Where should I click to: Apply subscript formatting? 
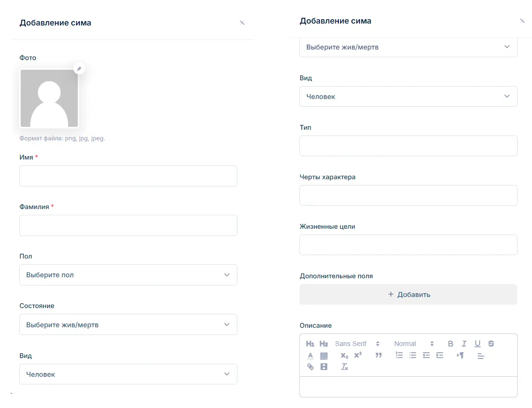345,356
